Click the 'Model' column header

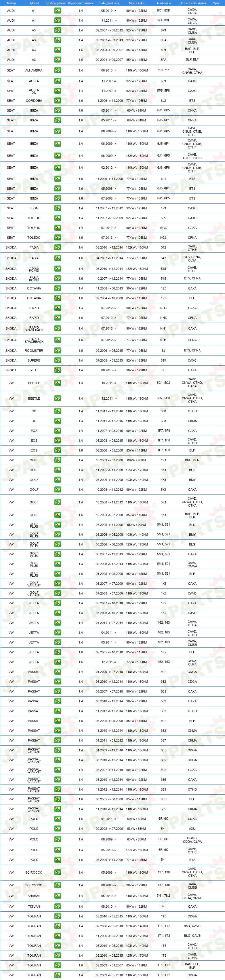coord(34,3)
